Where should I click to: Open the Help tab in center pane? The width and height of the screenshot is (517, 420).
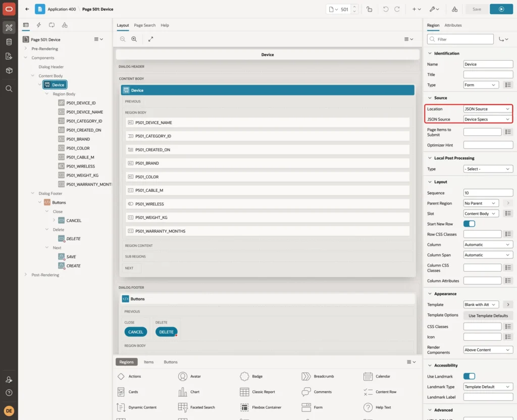(x=165, y=25)
